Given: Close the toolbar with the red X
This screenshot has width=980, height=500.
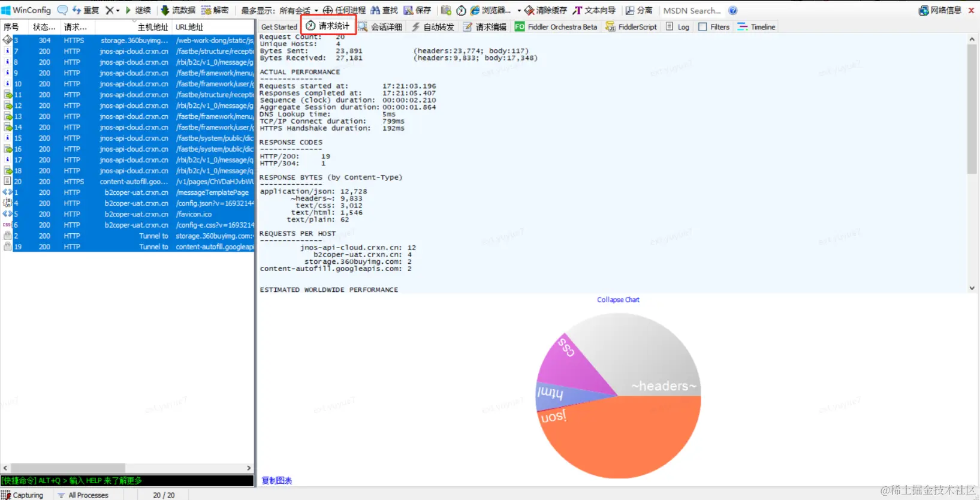Looking at the screenshot, I should tap(971, 10).
